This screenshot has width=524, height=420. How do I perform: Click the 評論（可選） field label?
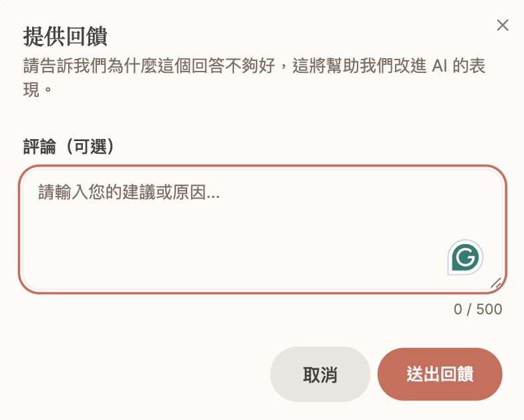70,147
